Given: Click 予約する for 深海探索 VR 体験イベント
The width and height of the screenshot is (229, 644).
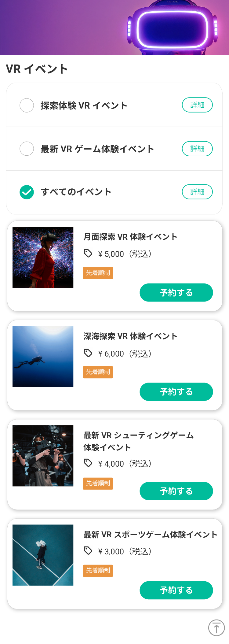Looking at the screenshot, I should click(x=176, y=392).
